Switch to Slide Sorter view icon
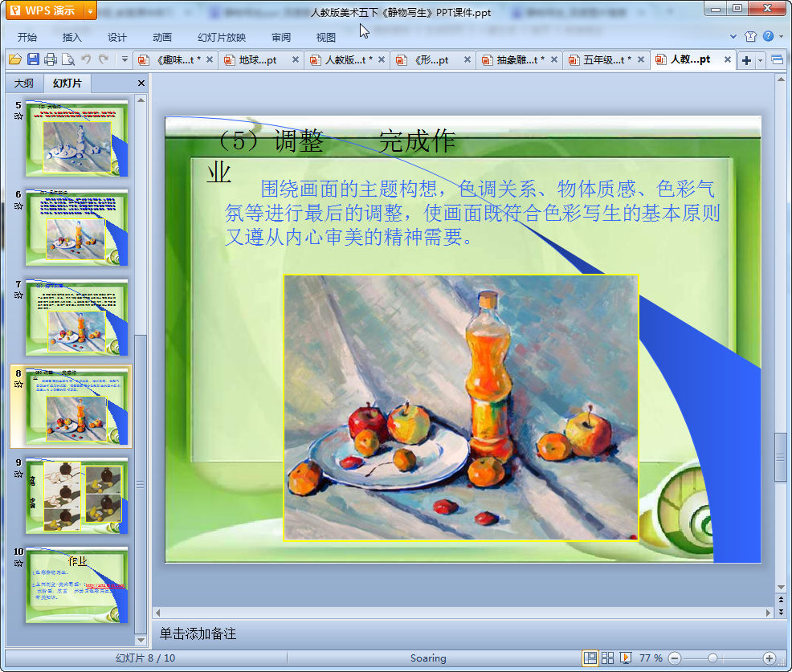 coord(607,658)
